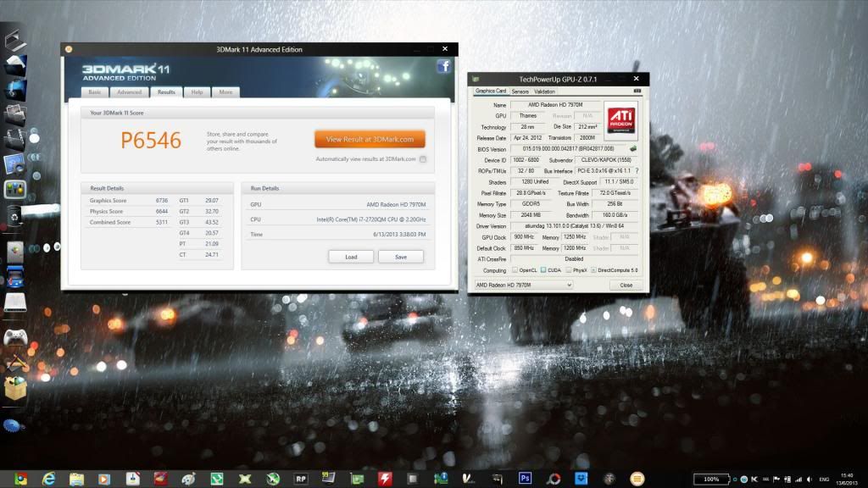Open the game controller icon in the dock
Screen dimensions: 868x488
tap(15, 336)
